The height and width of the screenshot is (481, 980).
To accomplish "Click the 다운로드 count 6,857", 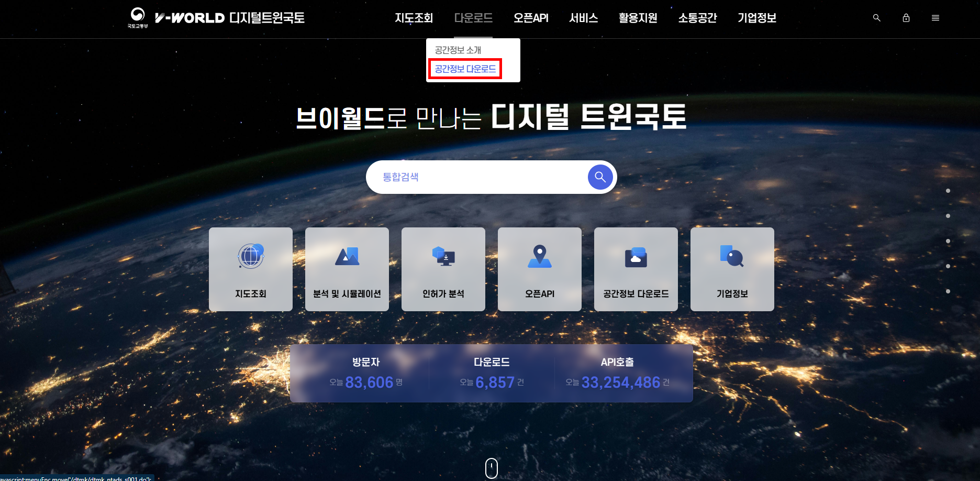I will [x=495, y=382].
